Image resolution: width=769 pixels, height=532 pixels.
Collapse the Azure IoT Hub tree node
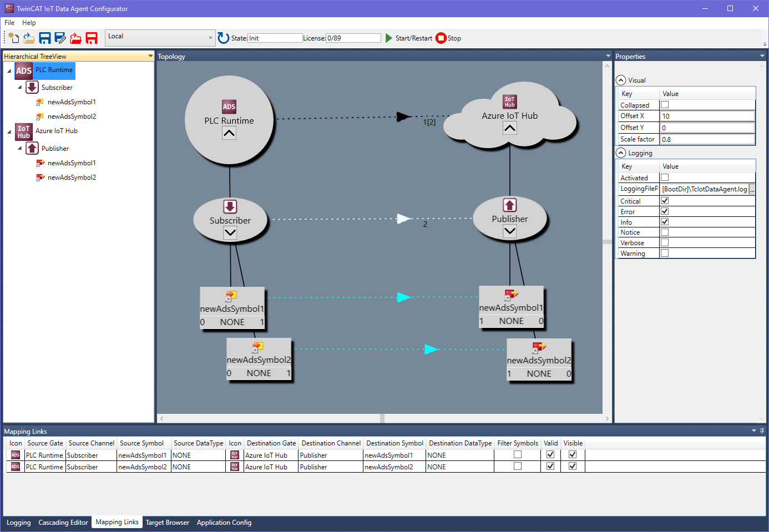9,132
